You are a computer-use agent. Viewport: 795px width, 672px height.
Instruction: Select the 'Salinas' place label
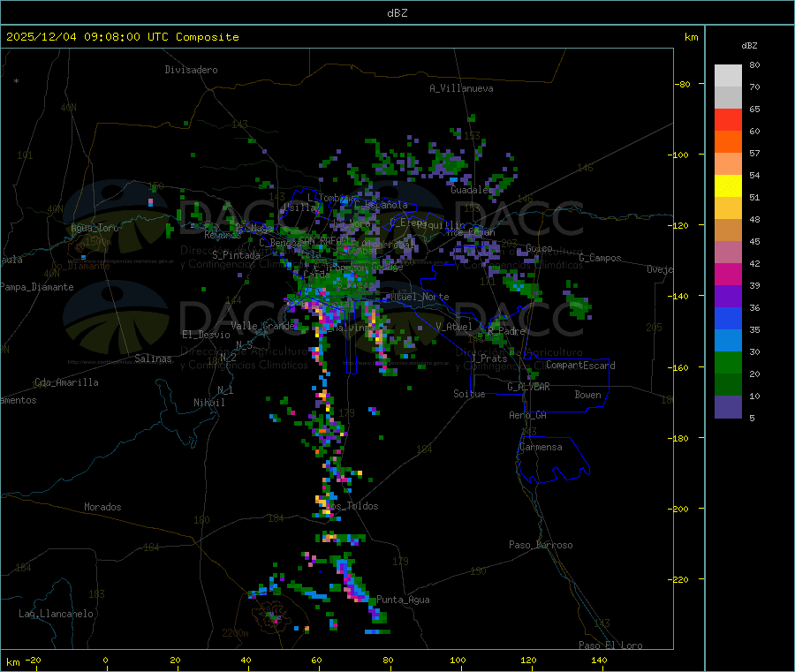(153, 359)
